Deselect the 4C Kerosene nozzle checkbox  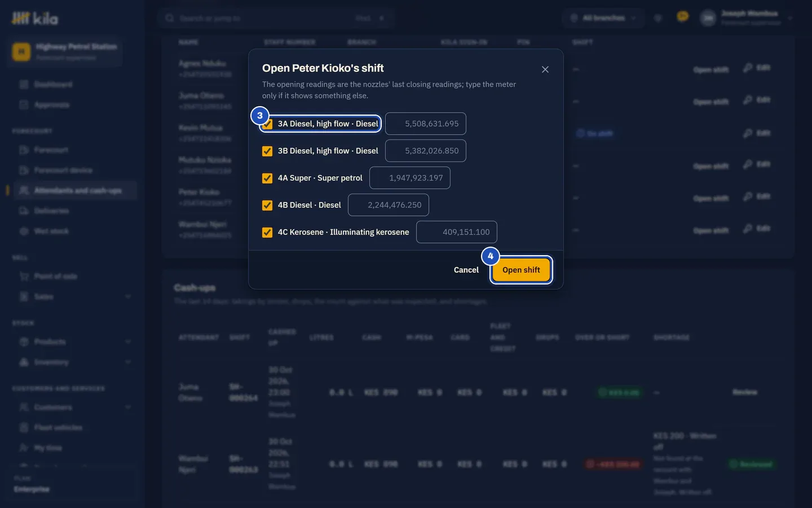click(267, 233)
